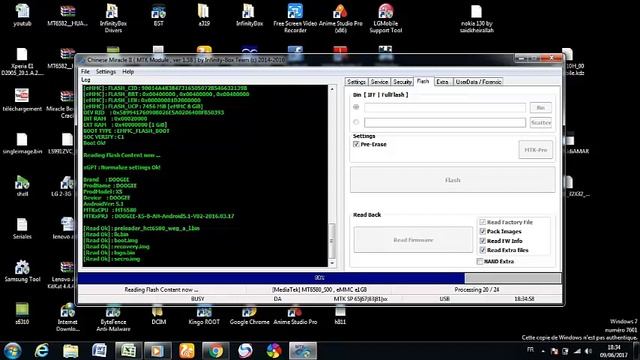Image resolution: width=640 pixels, height=360 pixels.
Task: Click the Read Firmware button
Action: click(413, 240)
